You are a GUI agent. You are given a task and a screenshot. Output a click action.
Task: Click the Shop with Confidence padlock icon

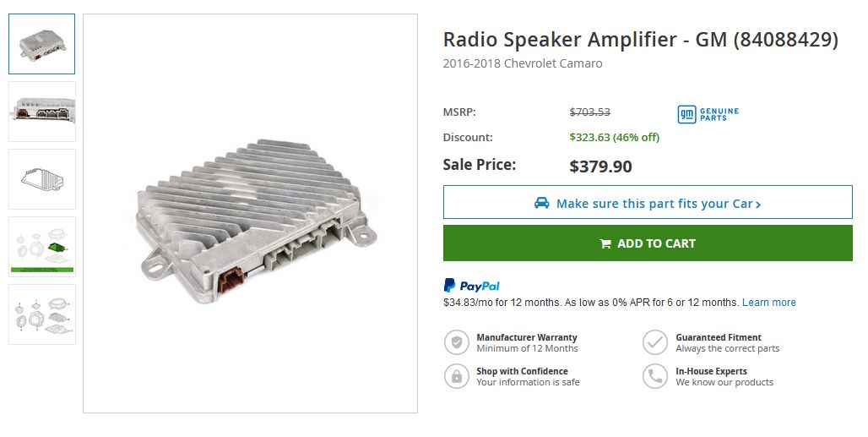click(457, 376)
